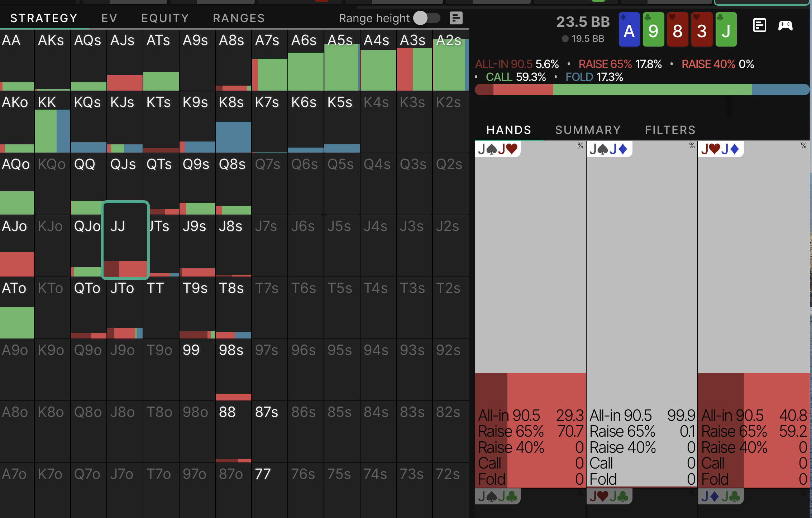Select the AJo hand cell
Viewport: 812px width, 518px height.
coord(17,246)
